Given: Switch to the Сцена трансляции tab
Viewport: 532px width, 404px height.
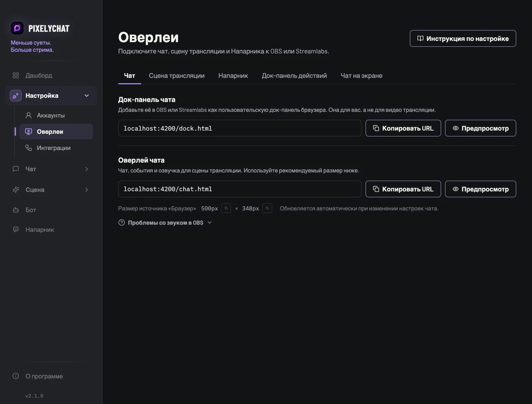Looking at the screenshot, I should point(177,75).
